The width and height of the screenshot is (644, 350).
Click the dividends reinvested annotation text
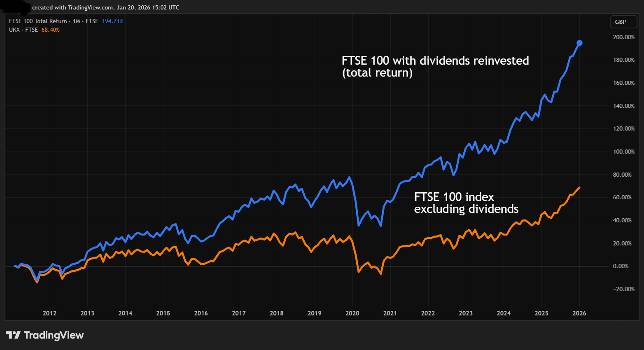click(x=435, y=66)
